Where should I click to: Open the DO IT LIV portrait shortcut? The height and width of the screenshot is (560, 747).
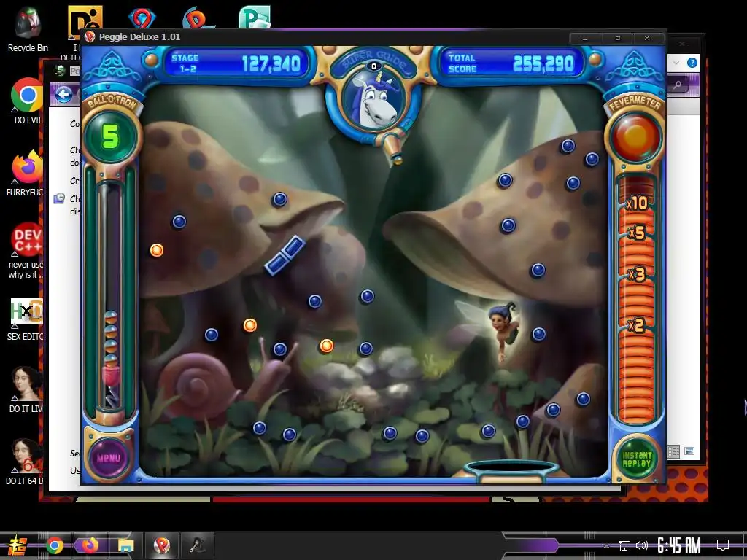click(x=26, y=389)
